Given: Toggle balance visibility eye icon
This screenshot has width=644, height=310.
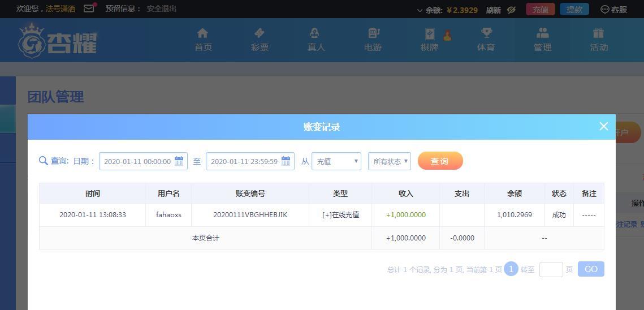Looking at the screenshot, I should pos(511,10).
